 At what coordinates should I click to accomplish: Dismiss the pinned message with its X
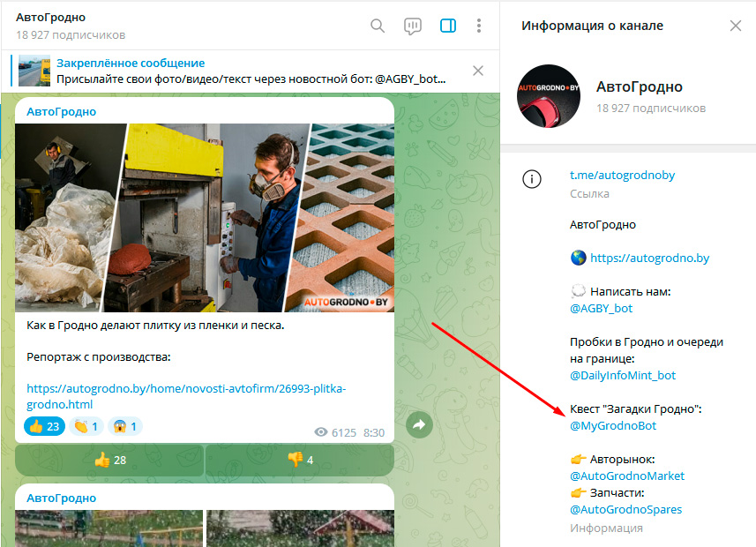(479, 71)
